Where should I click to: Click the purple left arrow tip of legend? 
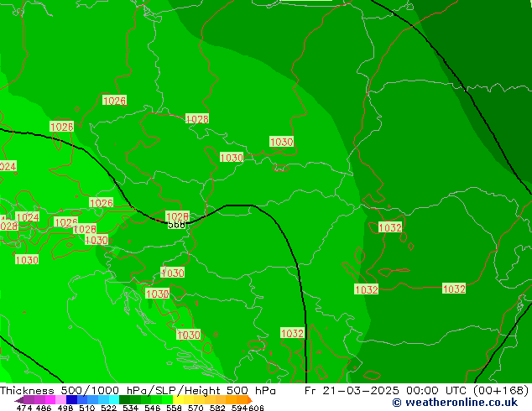(x=18, y=400)
